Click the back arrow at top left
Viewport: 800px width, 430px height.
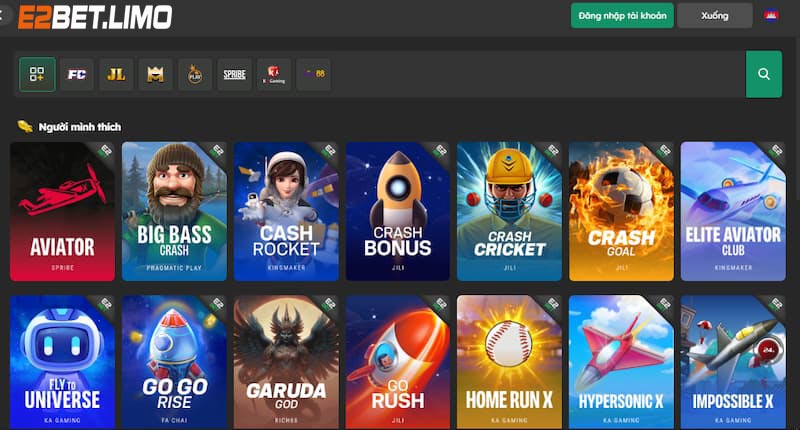[3, 15]
